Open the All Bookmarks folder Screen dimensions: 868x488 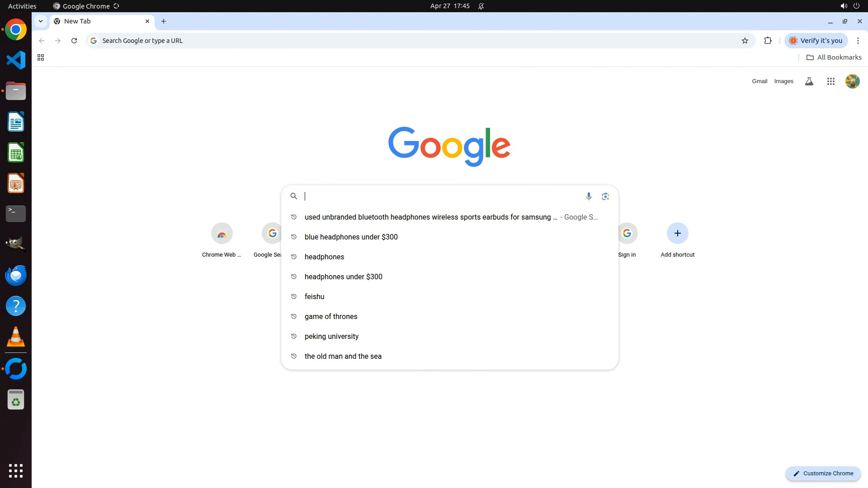(x=834, y=57)
